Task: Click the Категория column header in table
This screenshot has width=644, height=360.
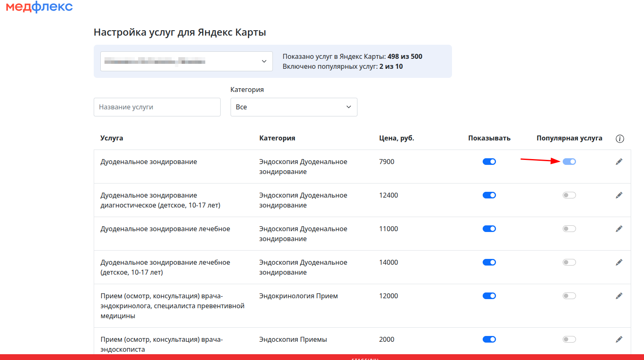Action: tap(277, 138)
